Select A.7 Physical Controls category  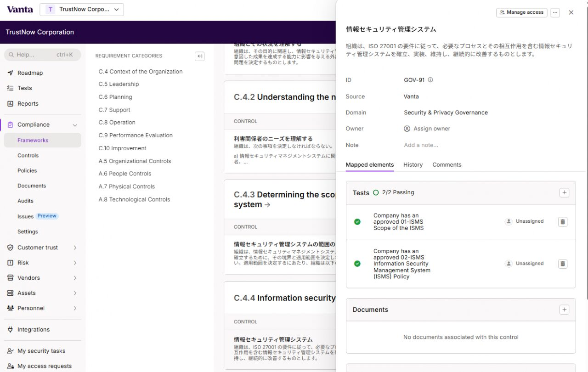126,186
